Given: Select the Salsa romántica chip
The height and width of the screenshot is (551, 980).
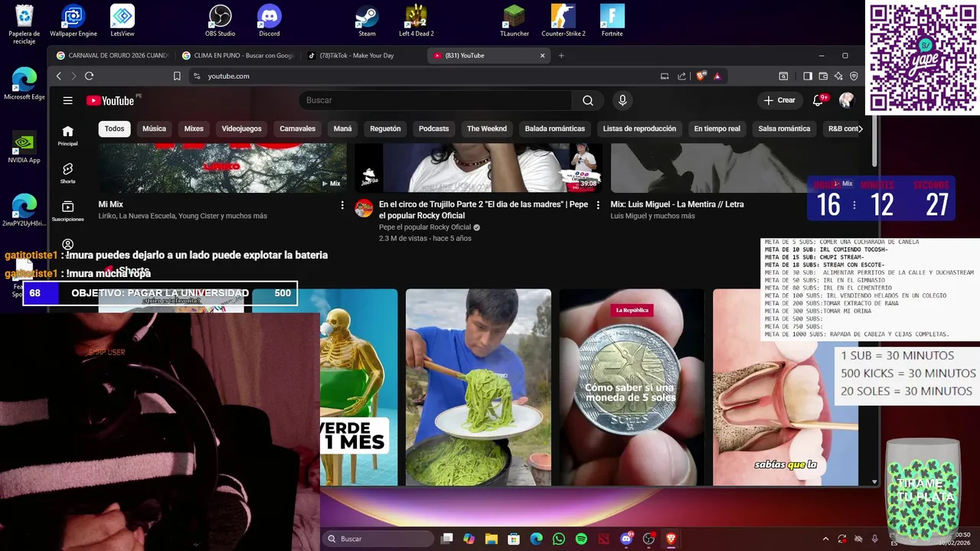Looking at the screenshot, I should (784, 129).
